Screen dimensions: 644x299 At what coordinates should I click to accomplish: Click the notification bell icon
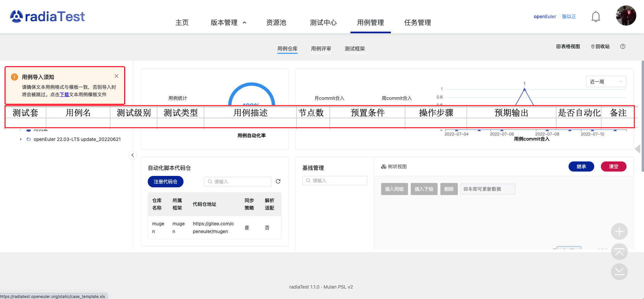click(x=596, y=16)
